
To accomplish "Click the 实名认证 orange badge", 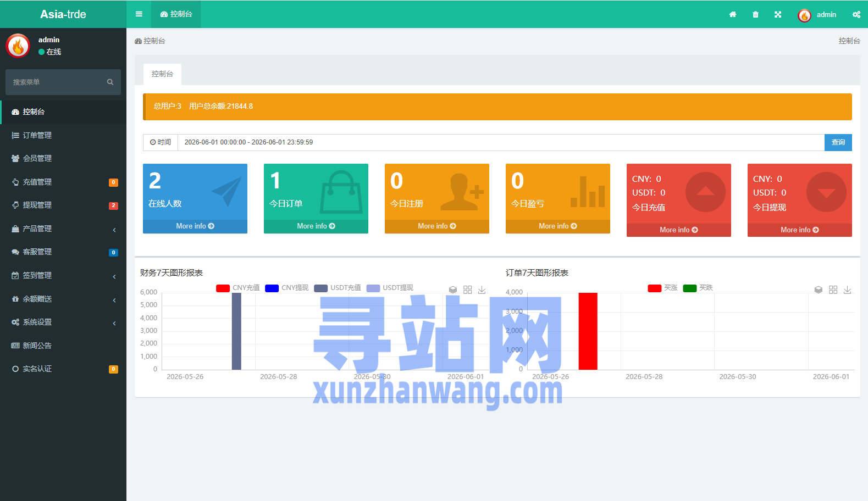I will tap(113, 369).
